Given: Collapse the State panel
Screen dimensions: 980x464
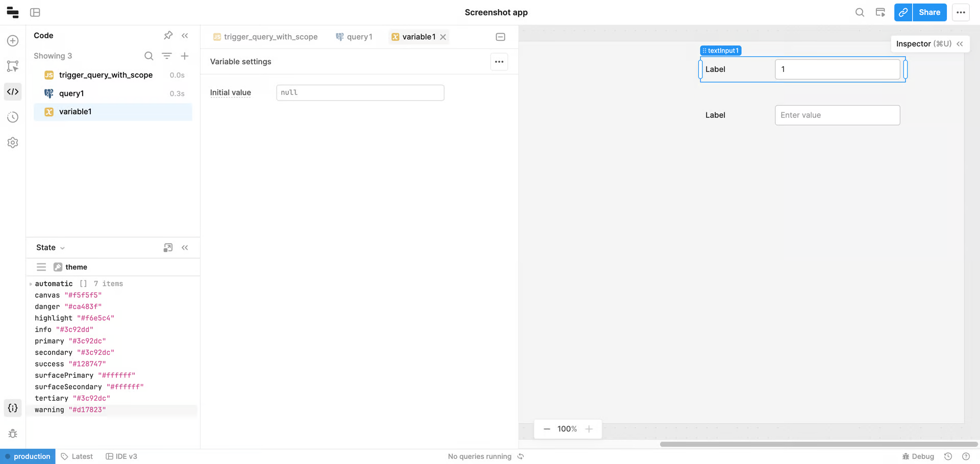Looking at the screenshot, I should click(185, 248).
